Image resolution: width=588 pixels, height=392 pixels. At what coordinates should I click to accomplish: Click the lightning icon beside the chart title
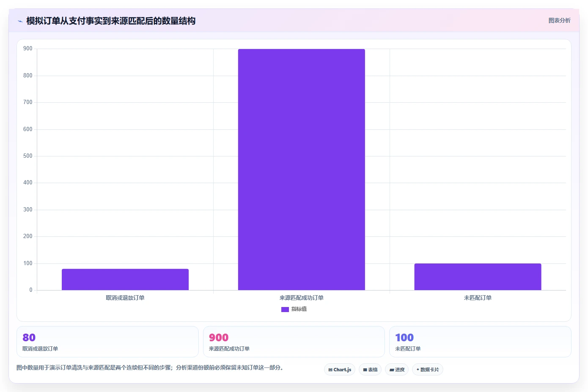(x=20, y=21)
